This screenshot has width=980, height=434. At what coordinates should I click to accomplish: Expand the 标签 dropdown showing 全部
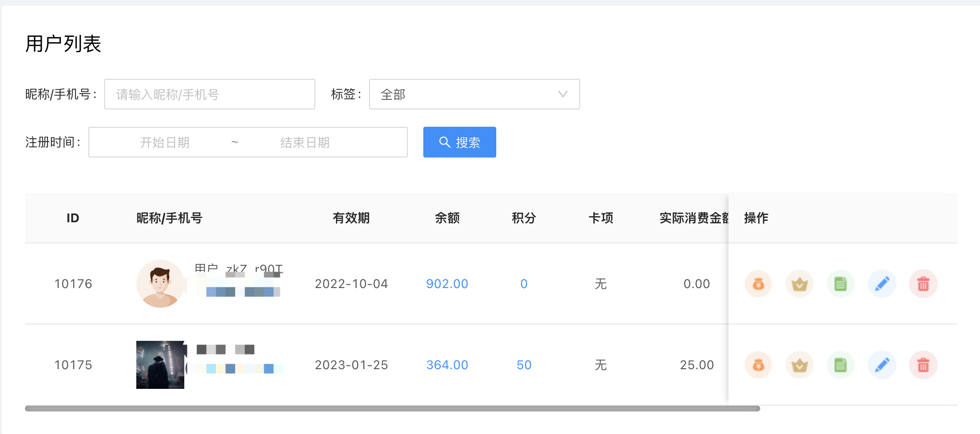tap(474, 94)
